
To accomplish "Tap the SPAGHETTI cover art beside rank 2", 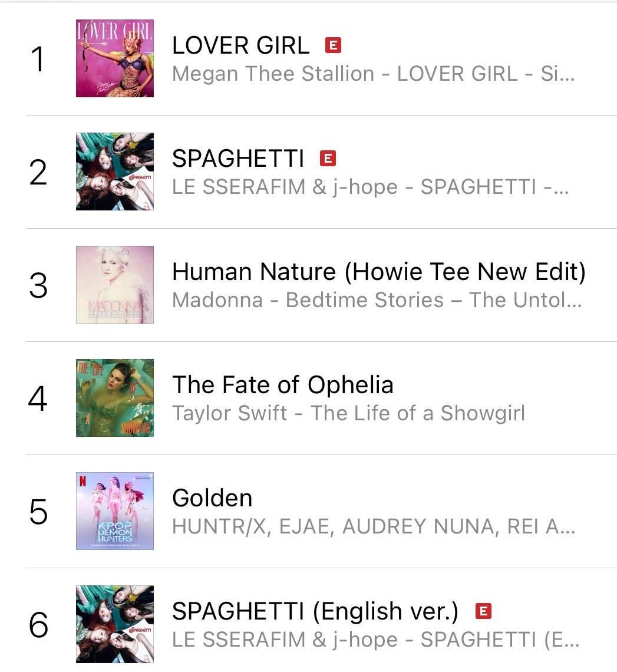I will click(x=115, y=172).
